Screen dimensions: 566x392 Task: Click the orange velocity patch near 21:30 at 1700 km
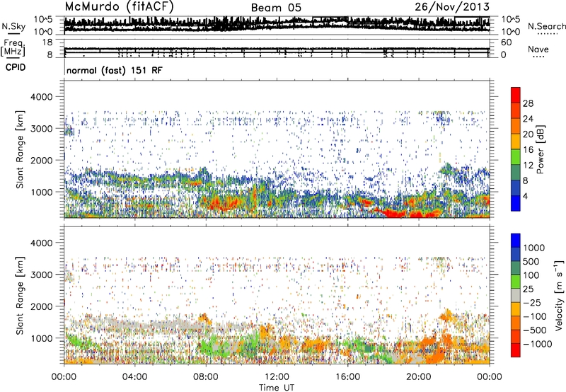(448, 316)
